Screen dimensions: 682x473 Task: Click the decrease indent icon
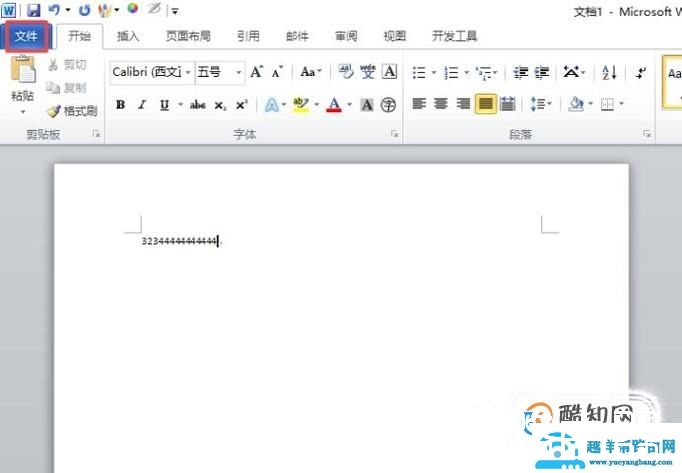[x=520, y=72]
